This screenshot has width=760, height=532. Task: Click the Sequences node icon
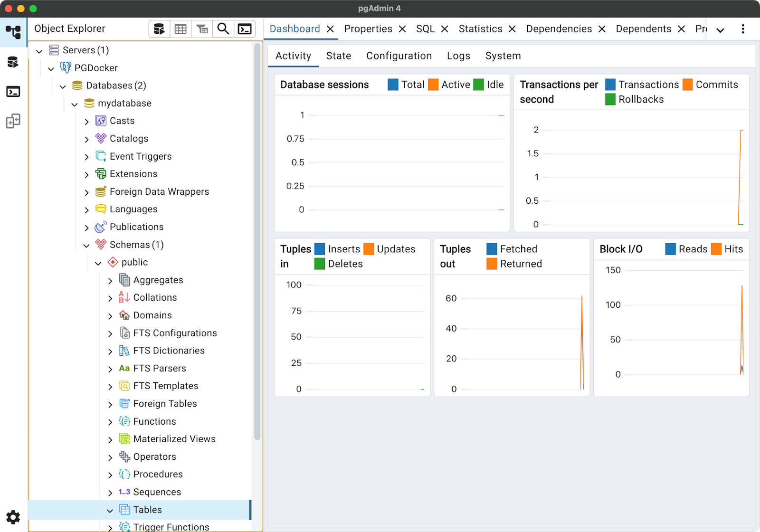pos(124,492)
